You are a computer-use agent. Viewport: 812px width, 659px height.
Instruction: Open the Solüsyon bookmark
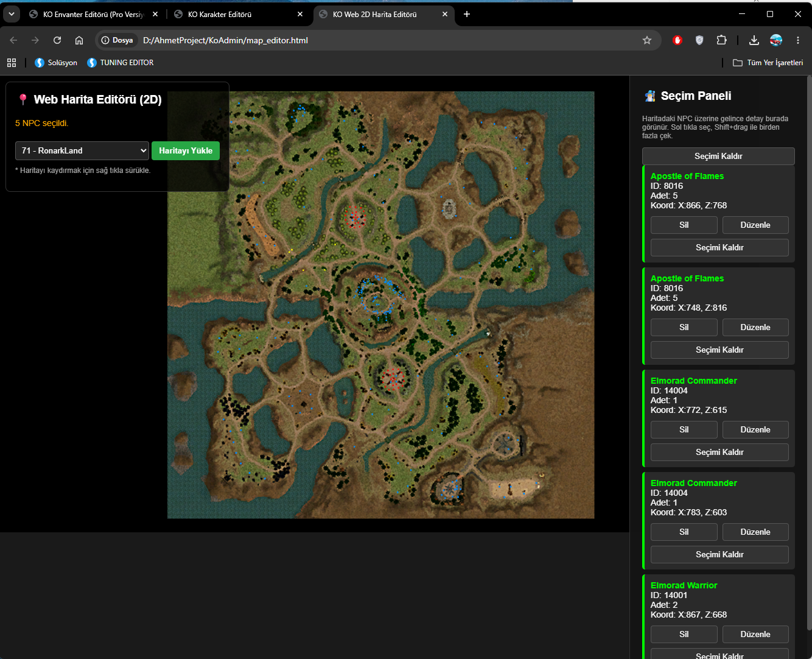(56, 63)
